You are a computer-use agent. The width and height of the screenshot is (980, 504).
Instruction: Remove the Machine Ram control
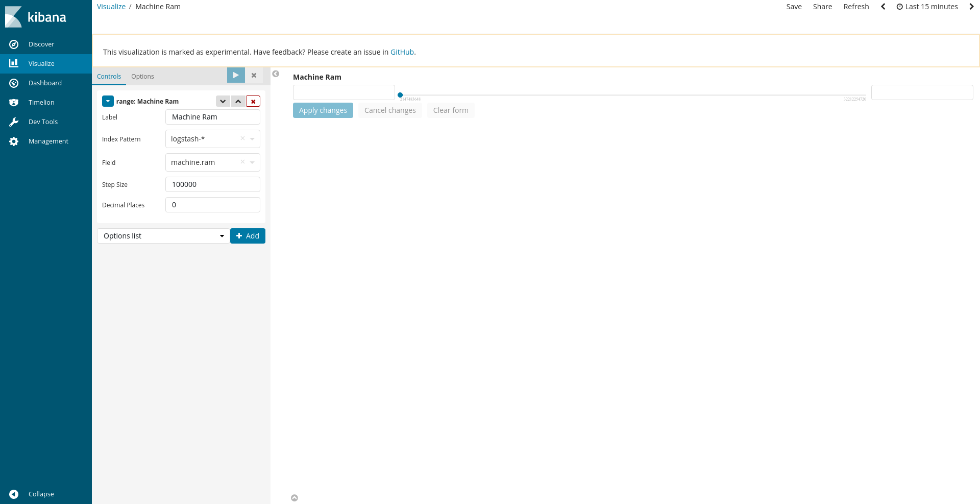pos(253,101)
